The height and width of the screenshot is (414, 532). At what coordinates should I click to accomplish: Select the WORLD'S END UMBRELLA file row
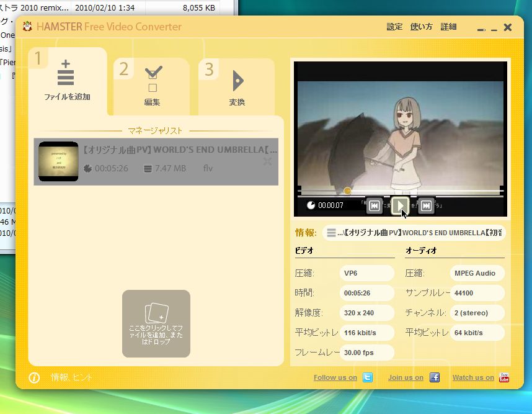156,161
